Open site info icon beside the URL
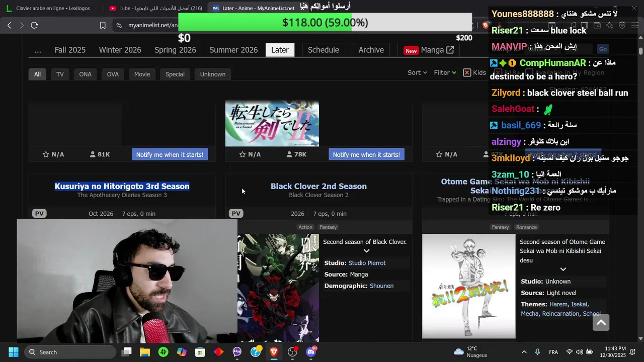 pyautogui.click(x=119, y=25)
